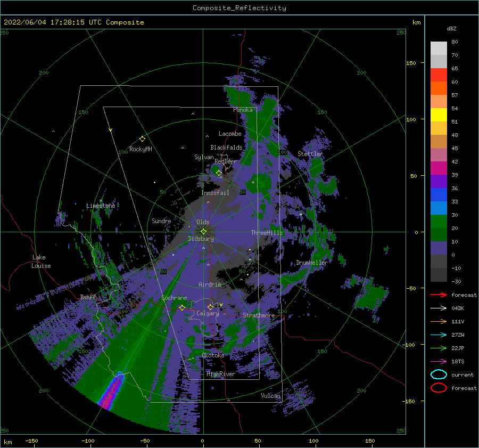
Task: Select the green 22JP arrow icon
Action: pos(439,348)
